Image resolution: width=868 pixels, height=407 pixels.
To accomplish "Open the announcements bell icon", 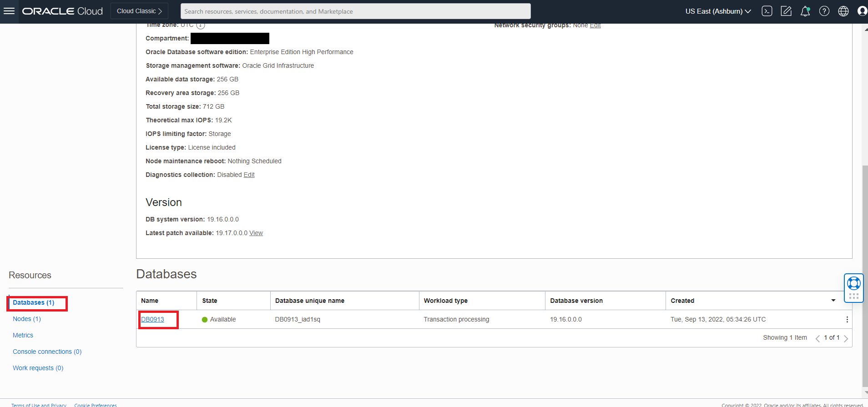I will 805,11.
